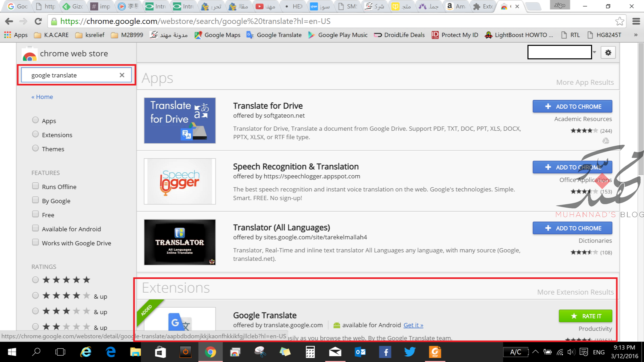
Task: Open the Translate for Drive thumbnail
Action: point(180,120)
